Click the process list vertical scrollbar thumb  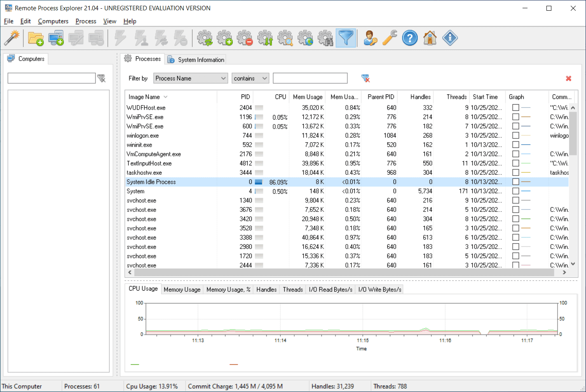pyautogui.click(x=573, y=133)
